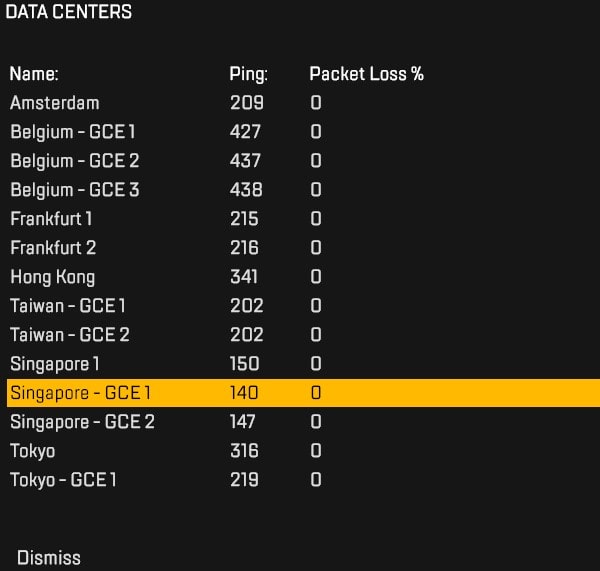600x571 pixels.
Task: Select Frankfurt 2 from the list
Action: point(53,248)
